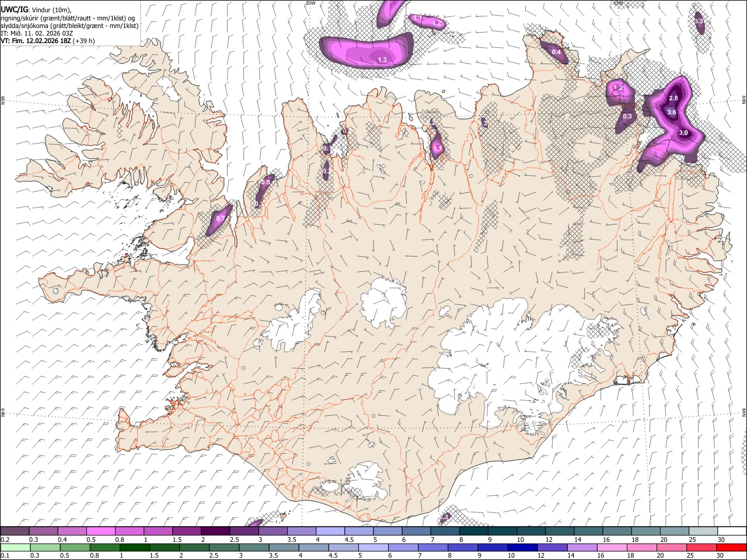Select the darkest purple 2 swatch, upper legend row
This screenshot has width=747, height=560.
coord(215,531)
